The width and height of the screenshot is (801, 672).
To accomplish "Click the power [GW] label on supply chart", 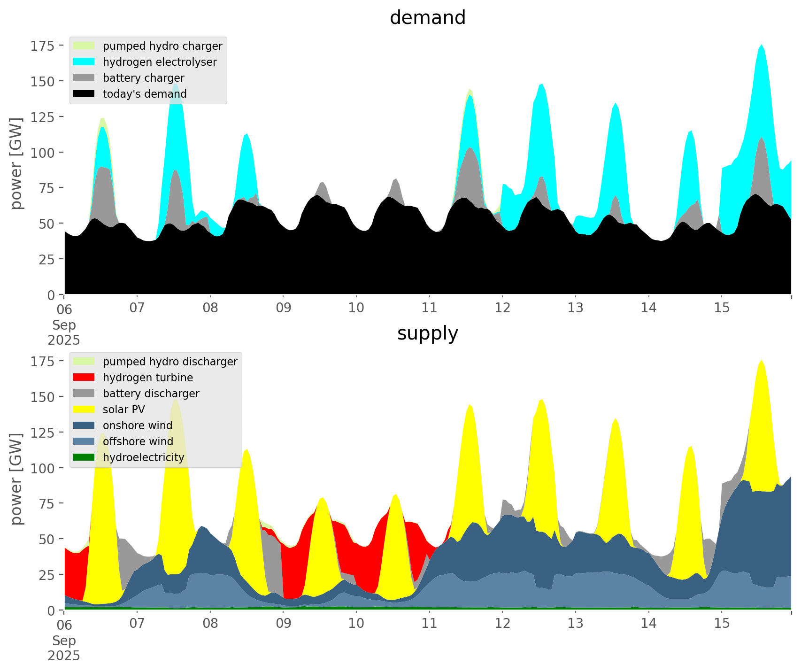I will click(16, 479).
